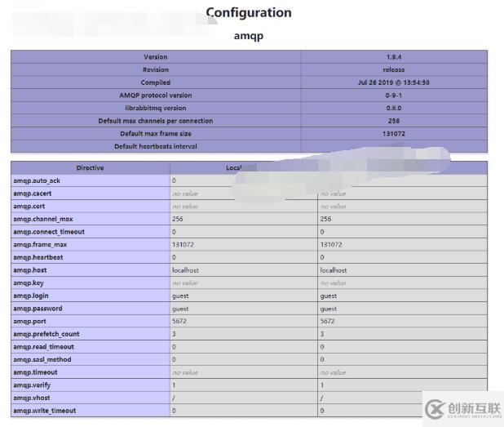
Task: Select first 131072 value in amqp.frame_max row
Action: point(183,245)
